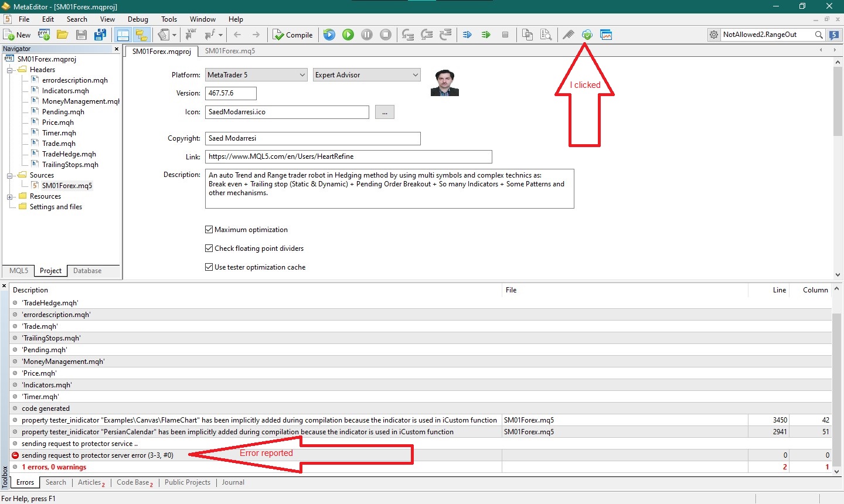Start debugging on real data icon
The height and width of the screenshot is (504, 844).
[x=329, y=35]
